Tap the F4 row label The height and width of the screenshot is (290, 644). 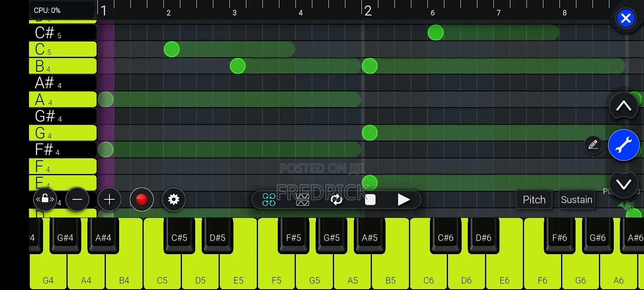click(63, 166)
